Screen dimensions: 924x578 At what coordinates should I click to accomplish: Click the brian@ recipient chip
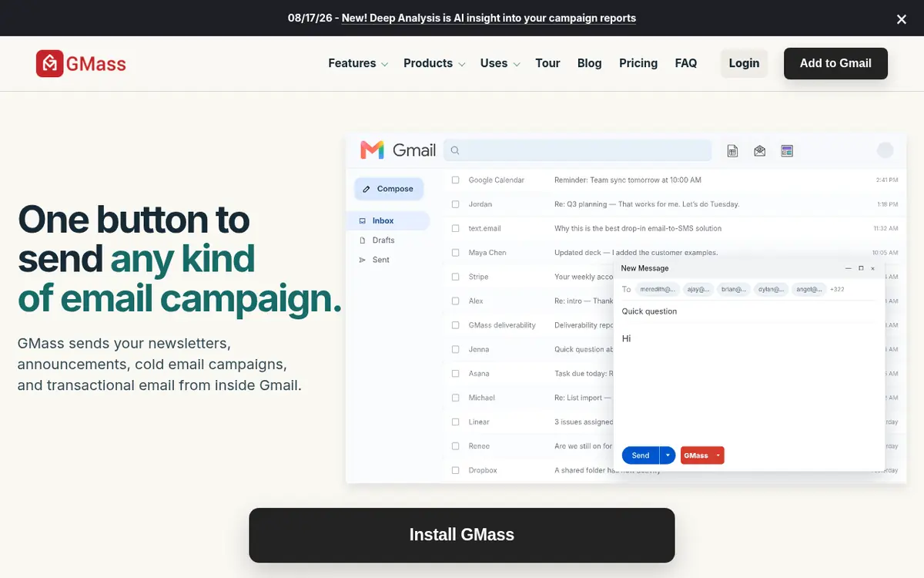pyautogui.click(x=733, y=289)
